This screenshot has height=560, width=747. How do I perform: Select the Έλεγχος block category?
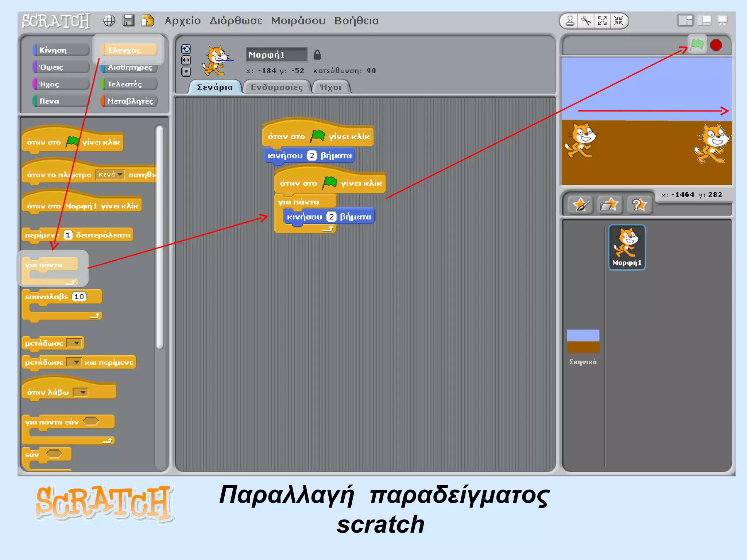[x=129, y=50]
